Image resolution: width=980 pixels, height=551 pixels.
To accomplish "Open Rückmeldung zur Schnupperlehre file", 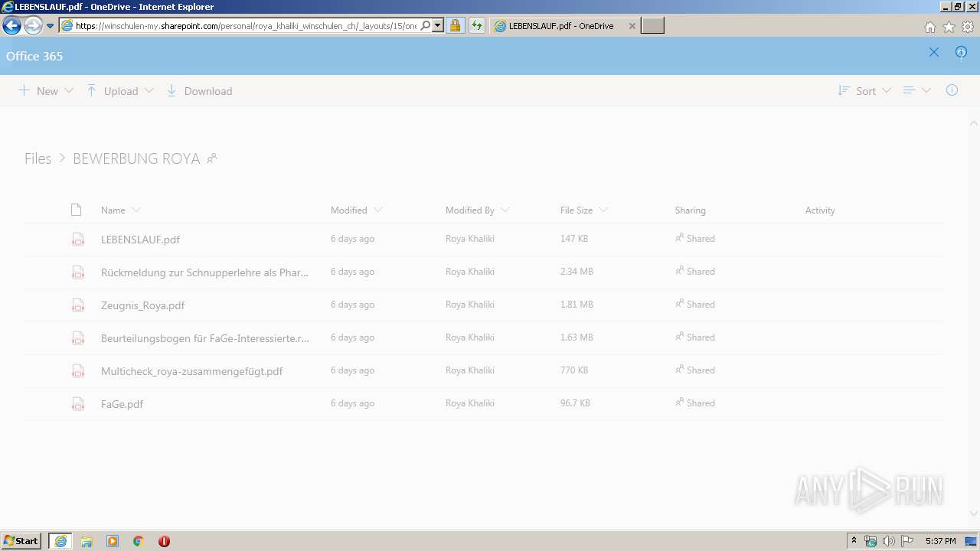I will [x=205, y=272].
